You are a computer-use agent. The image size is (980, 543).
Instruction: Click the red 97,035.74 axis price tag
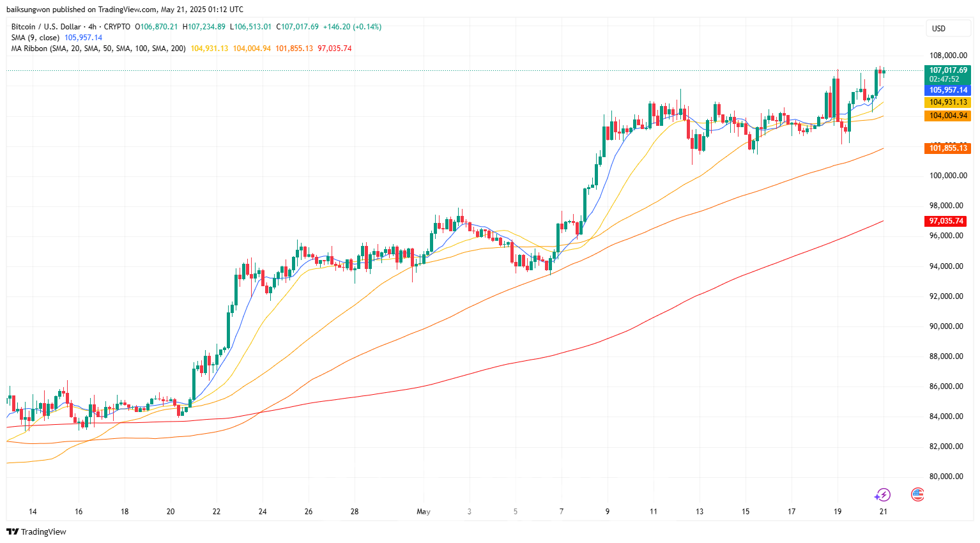tap(947, 221)
